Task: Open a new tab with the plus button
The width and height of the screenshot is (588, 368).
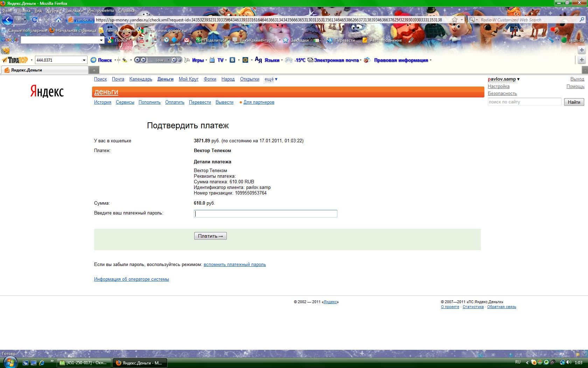Action: 94,70
